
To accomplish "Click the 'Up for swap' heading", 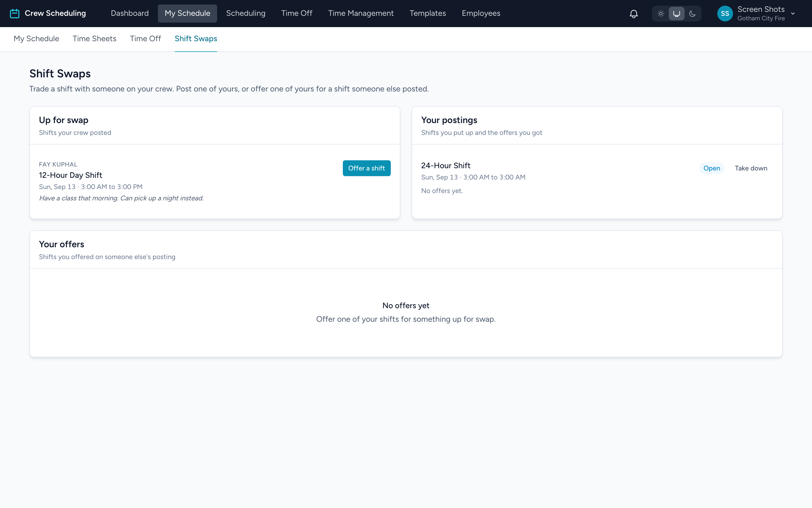I will [63, 120].
